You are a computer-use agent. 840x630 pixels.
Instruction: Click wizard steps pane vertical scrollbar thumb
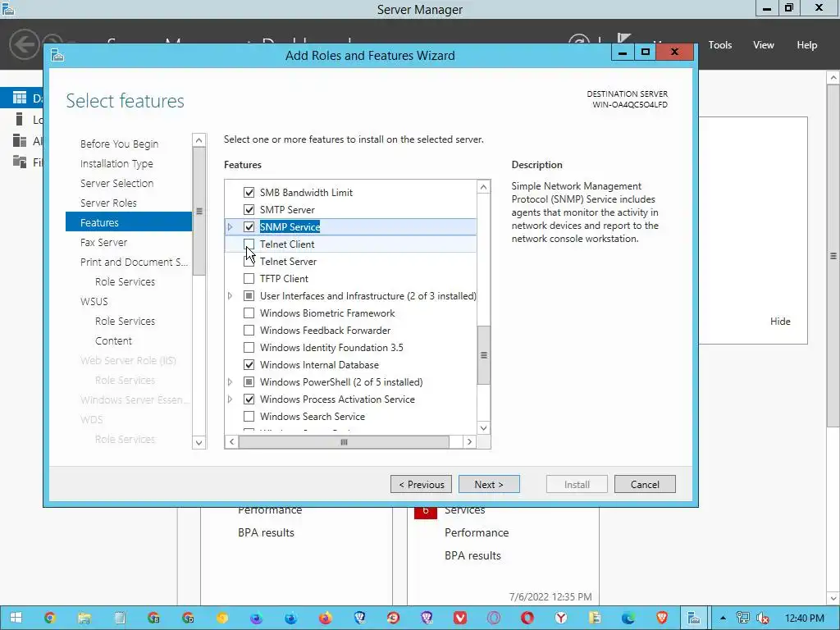[199, 211]
